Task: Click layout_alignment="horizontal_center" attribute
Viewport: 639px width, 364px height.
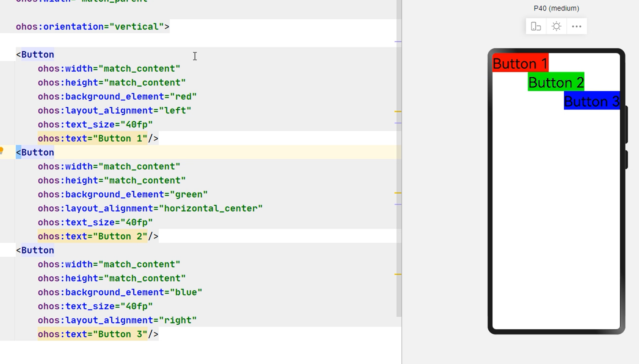Action: pyautogui.click(x=150, y=208)
